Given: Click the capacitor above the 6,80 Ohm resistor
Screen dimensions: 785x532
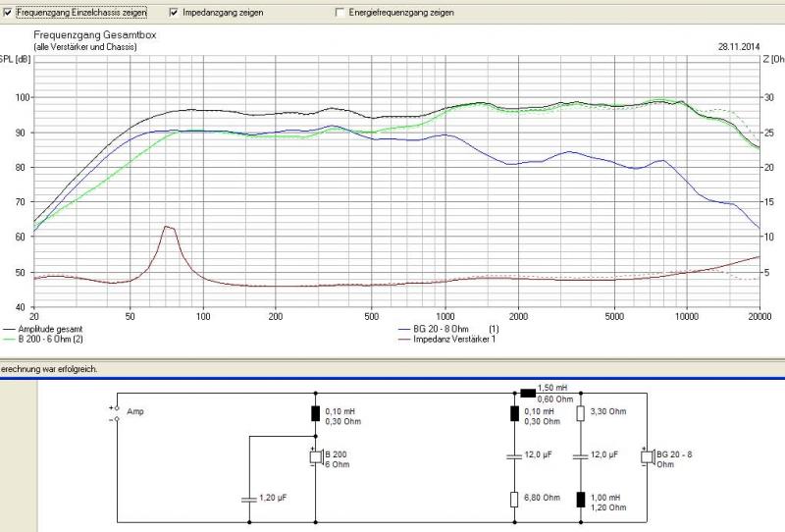Looking at the screenshot, I should (514, 456).
